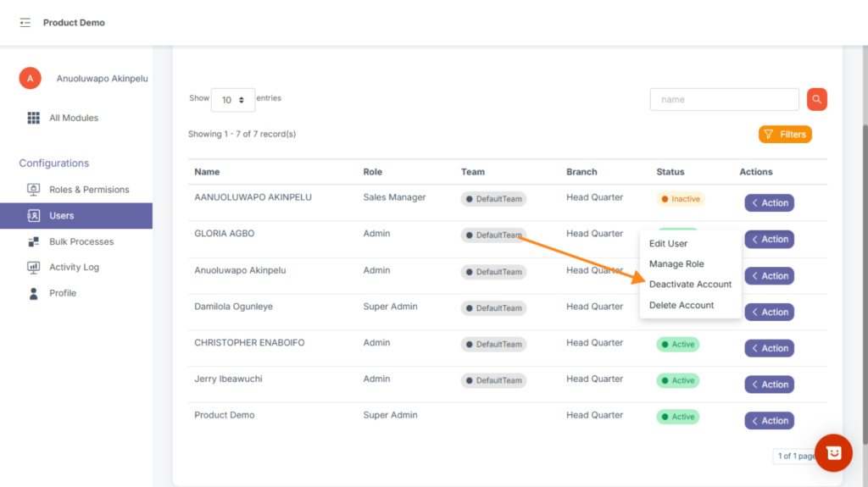This screenshot has height=487, width=868.
Task: Open Action dropdown for Product Demo row
Action: (769, 421)
